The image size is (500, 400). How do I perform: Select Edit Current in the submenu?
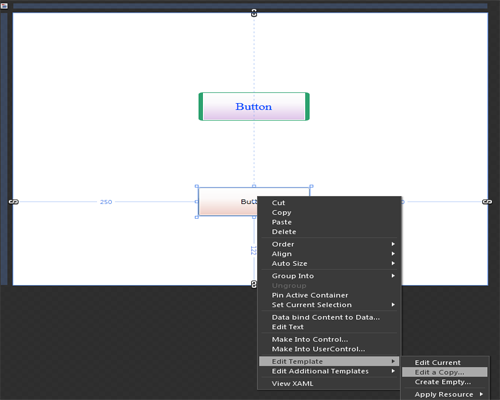coord(445,362)
